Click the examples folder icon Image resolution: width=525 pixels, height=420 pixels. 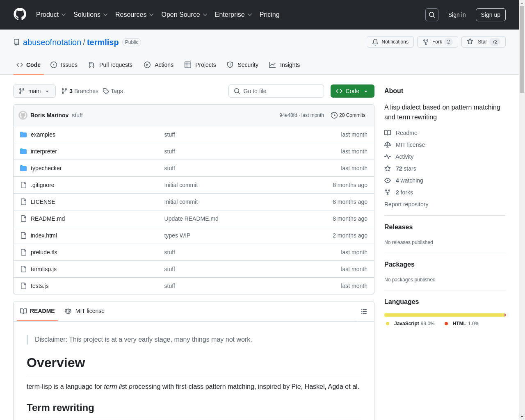click(x=23, y=135)
